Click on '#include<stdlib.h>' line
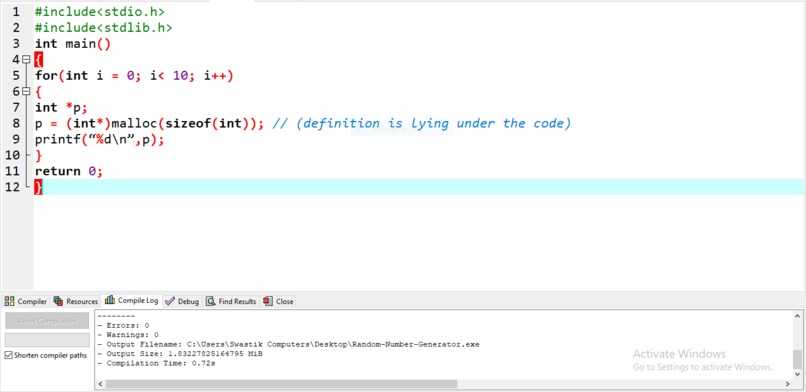The image size is (806, 392). coord(104,28)
